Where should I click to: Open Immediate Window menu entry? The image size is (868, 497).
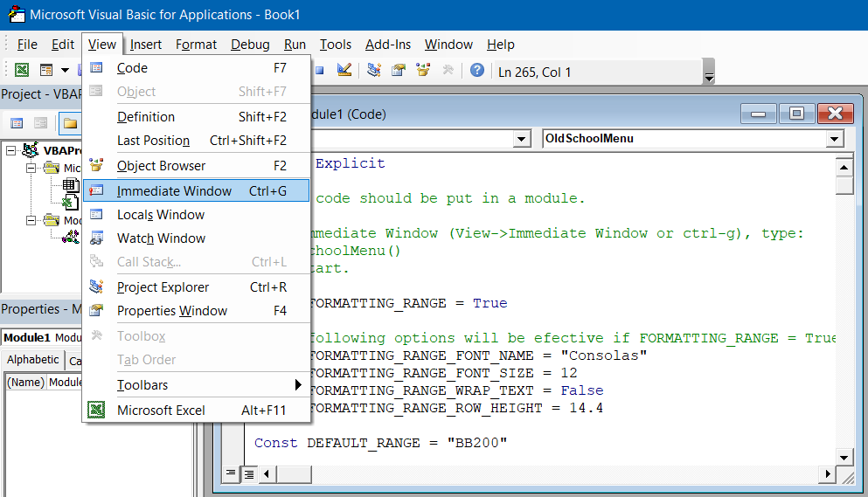click(x=197, y=190)
